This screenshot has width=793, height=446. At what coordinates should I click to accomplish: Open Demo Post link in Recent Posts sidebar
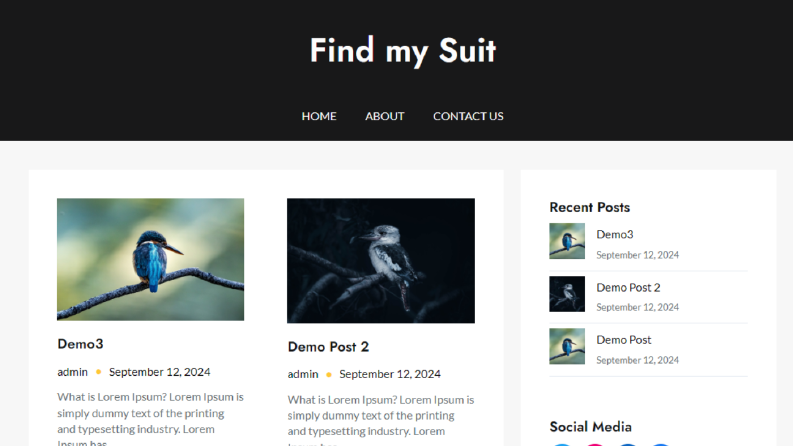(x=624, y=340)
